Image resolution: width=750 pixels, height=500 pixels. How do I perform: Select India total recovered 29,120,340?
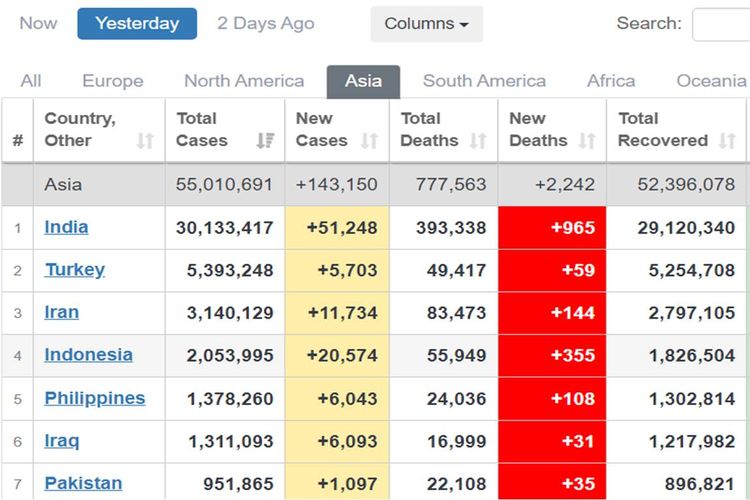click(x=686, y=228)
